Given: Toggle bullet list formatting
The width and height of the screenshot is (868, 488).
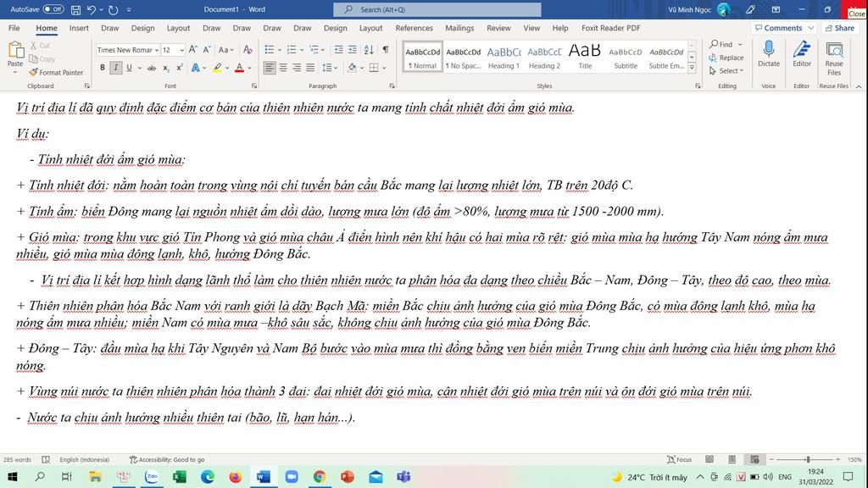Looking at the screenshot, I should coord(269,50).
